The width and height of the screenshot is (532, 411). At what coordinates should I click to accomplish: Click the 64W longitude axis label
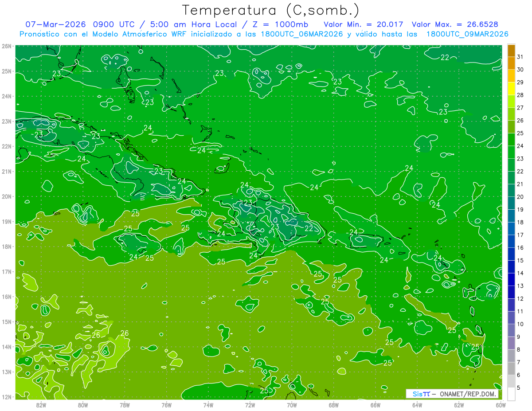click(417, 405)
